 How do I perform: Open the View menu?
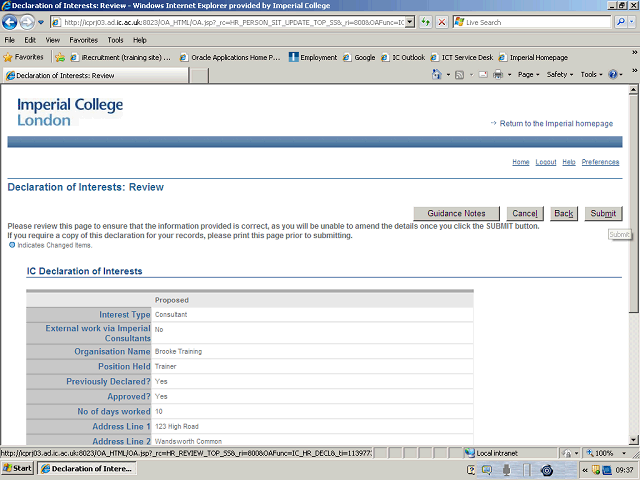click(51, 40)
